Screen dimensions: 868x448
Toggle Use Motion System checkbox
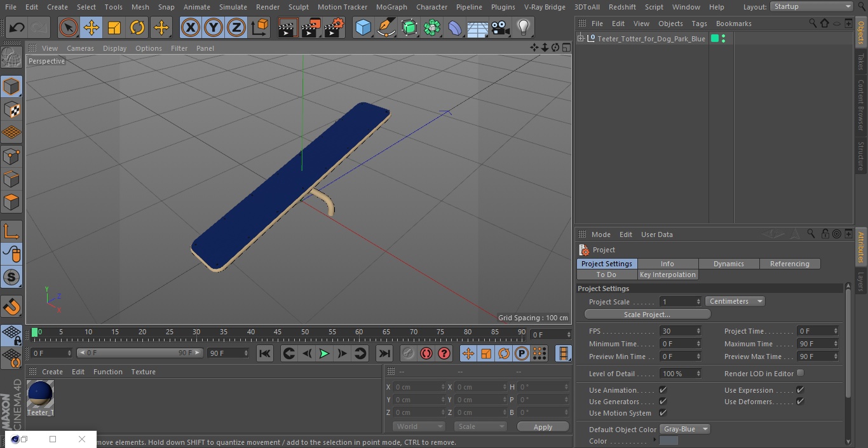click(x=663, y=412)
